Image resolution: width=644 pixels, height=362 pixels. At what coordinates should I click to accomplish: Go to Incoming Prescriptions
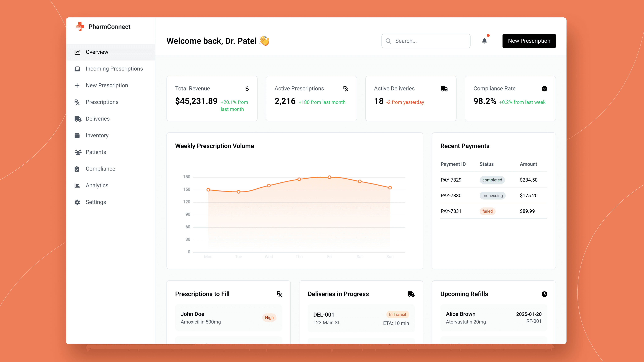pyautogui.click(x=111, y=69)
